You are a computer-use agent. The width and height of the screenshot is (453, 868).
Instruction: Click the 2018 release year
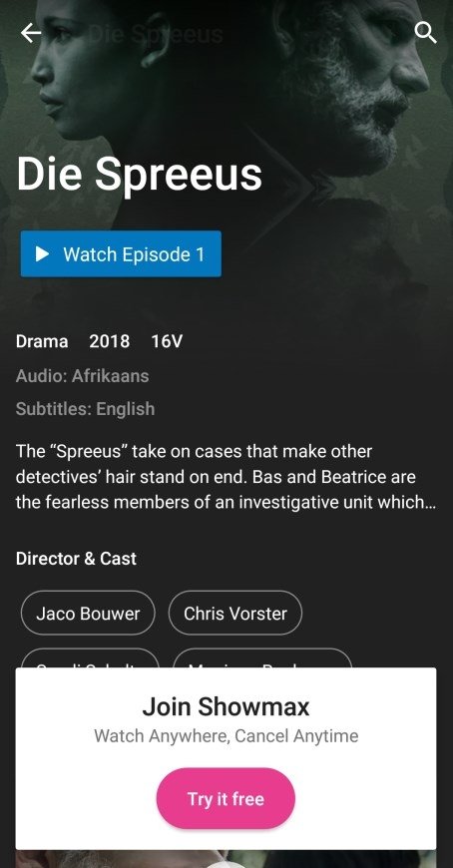(x=110, y=341)
